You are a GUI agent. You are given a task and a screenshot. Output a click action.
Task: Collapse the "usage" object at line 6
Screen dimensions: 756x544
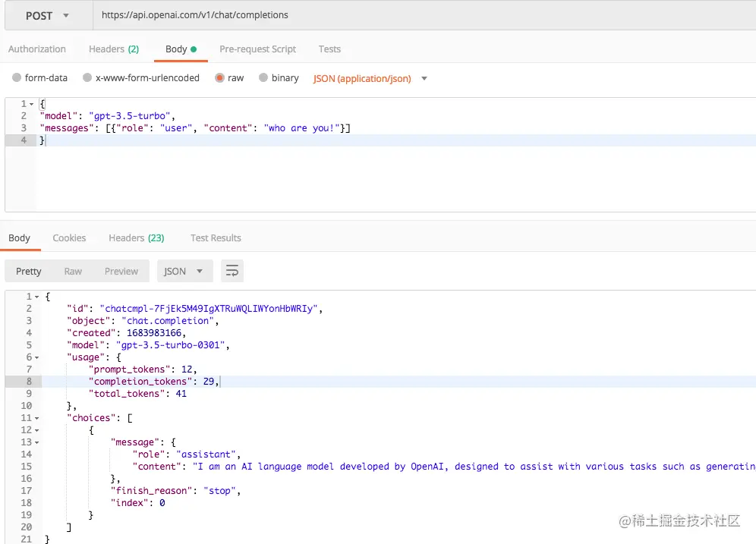point(36,357)
